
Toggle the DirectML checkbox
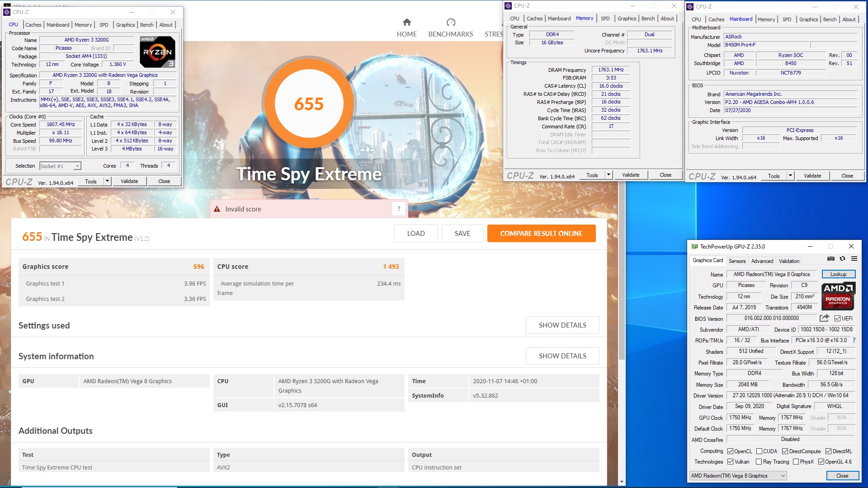[x=829, y=451]
